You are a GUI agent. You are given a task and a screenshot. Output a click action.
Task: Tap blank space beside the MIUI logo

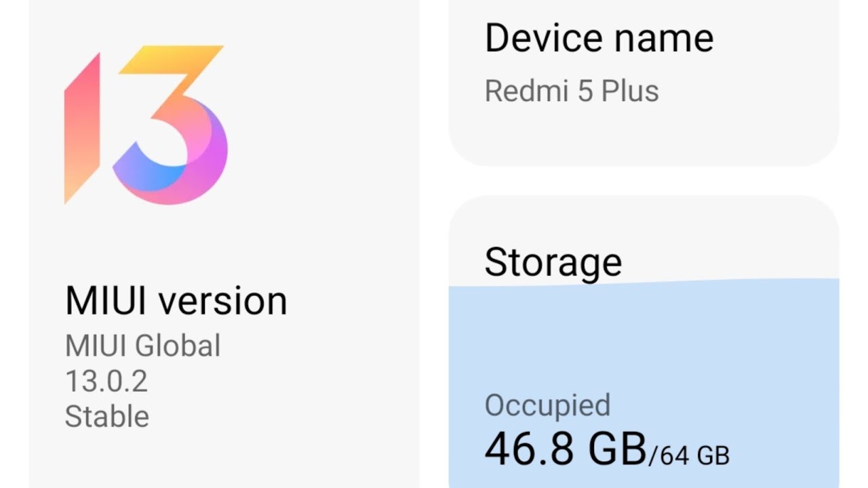[x=325, y=136]
